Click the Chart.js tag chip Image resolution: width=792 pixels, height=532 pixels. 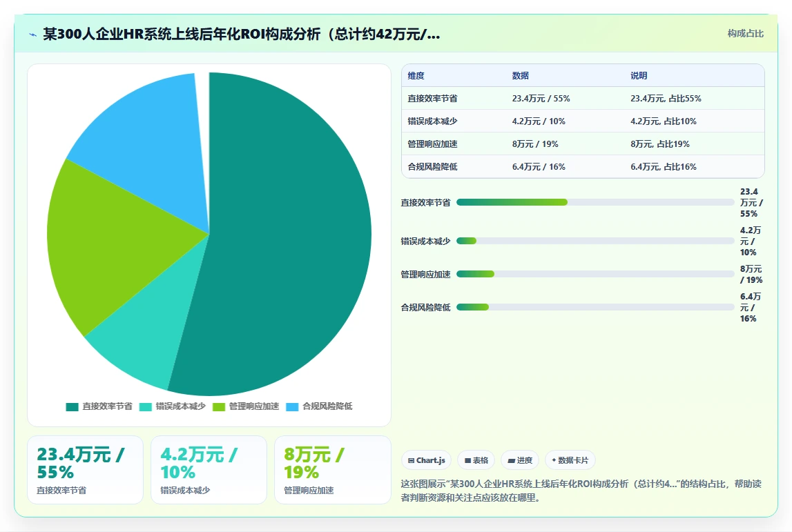point(426,460)
